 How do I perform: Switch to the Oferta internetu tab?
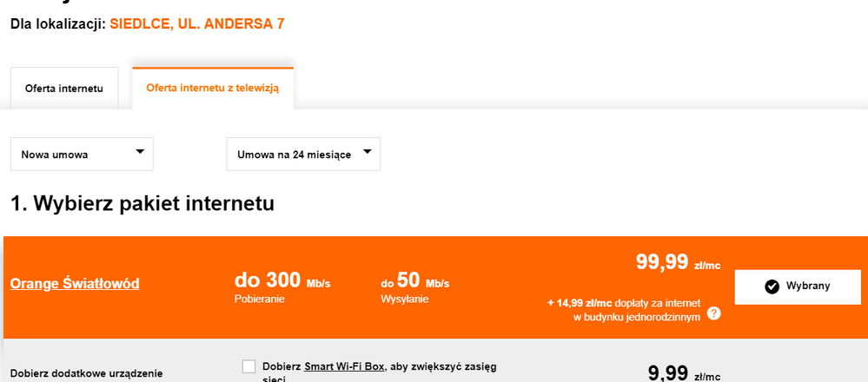click(64, 89)
